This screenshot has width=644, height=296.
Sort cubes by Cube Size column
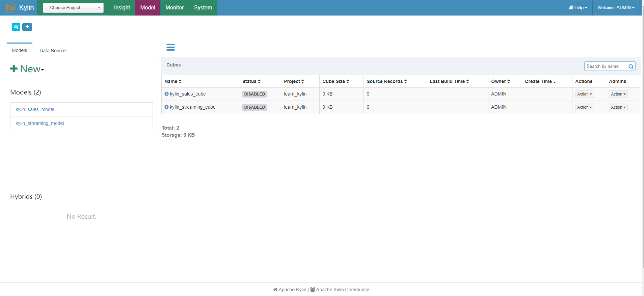click(336, 81)
